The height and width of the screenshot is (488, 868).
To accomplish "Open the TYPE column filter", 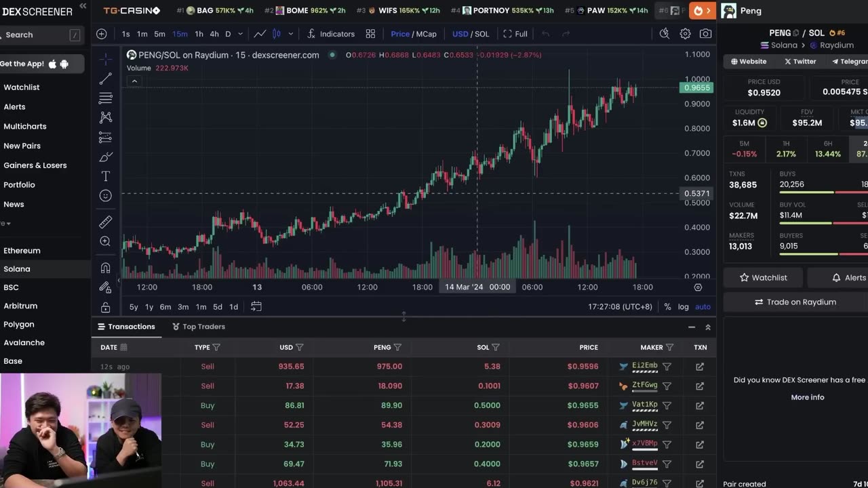I will (216, 347).
